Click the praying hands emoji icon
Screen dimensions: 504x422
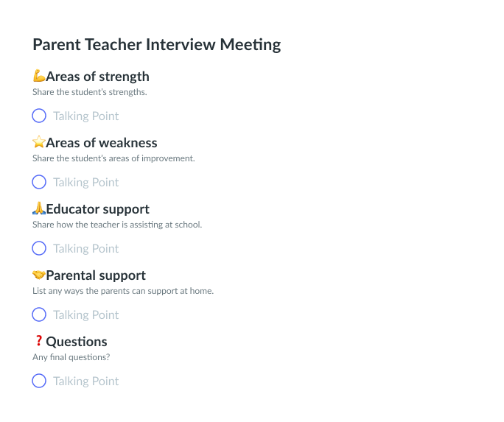coord(39,209)
